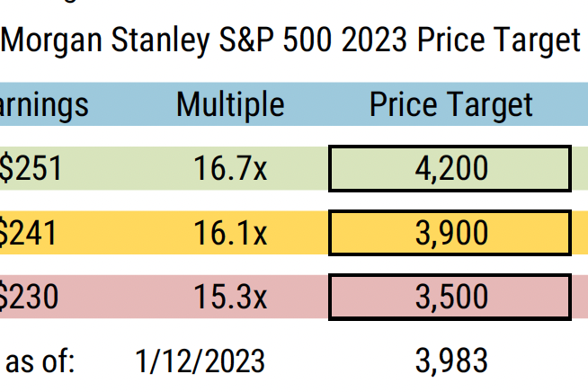Click the 15.3x multiple cell

coord(230,296)
